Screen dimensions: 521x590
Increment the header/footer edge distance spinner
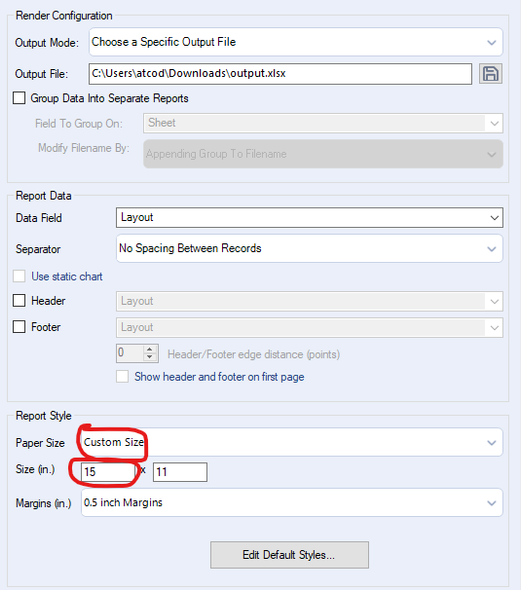pyautogui.click(x=150, y=349)
